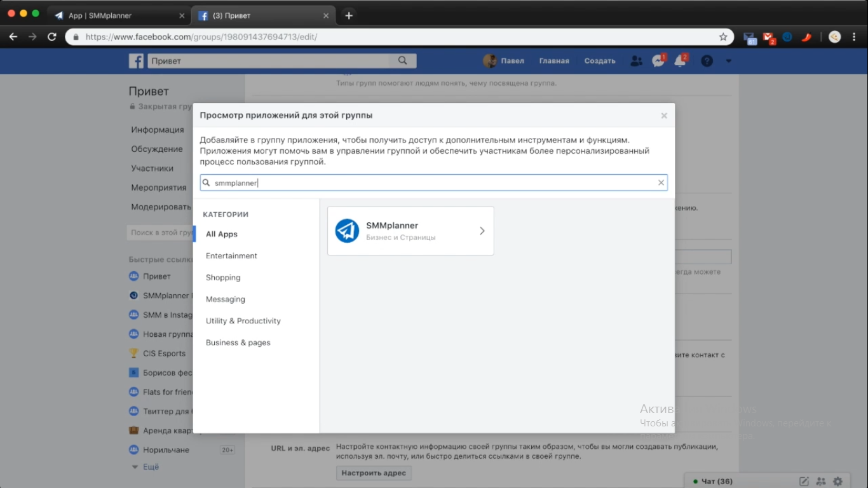Image resolution: width=868 pixels, height=488 pixels.
Task: Open Участники in group sidebar
Action: [x=152, y=168]
